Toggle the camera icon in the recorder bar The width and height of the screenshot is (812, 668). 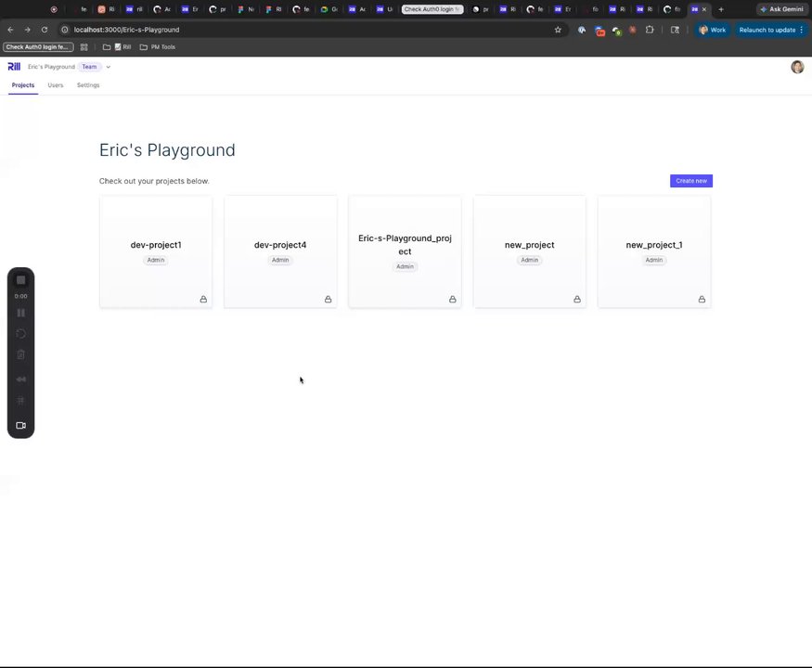[x=20, y=426]
